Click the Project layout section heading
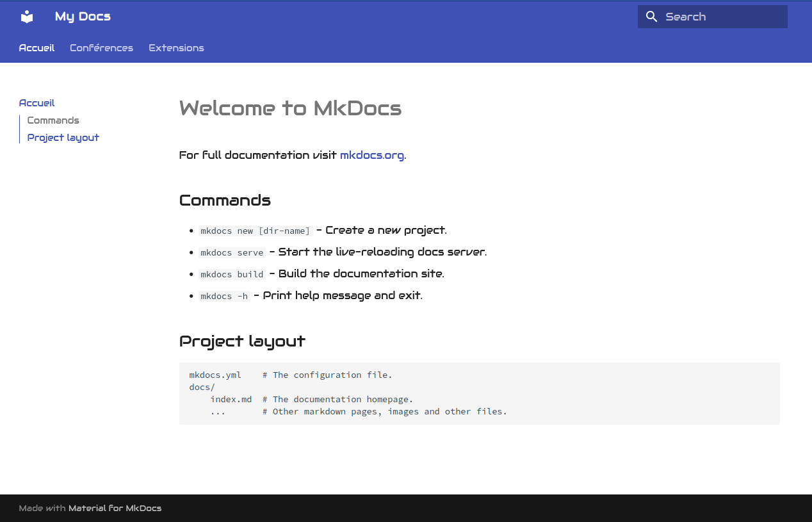 coord(242,341)
